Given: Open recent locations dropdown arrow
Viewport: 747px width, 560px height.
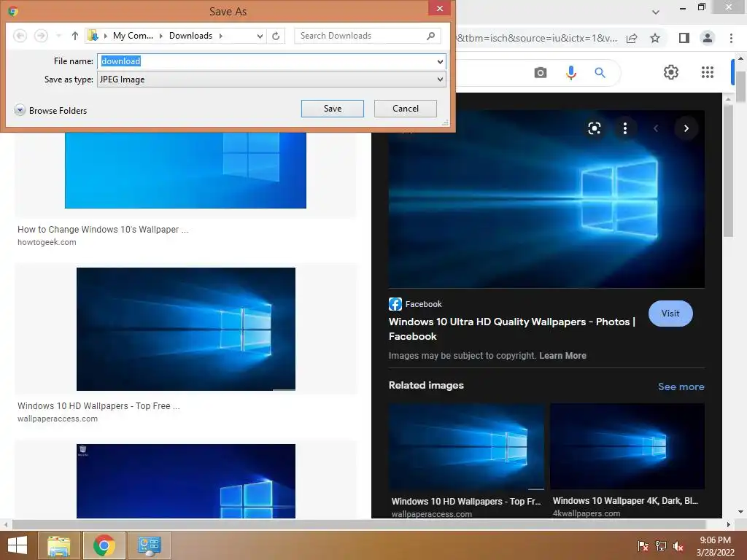Looking at the screenshot, I should pos(58,36).
